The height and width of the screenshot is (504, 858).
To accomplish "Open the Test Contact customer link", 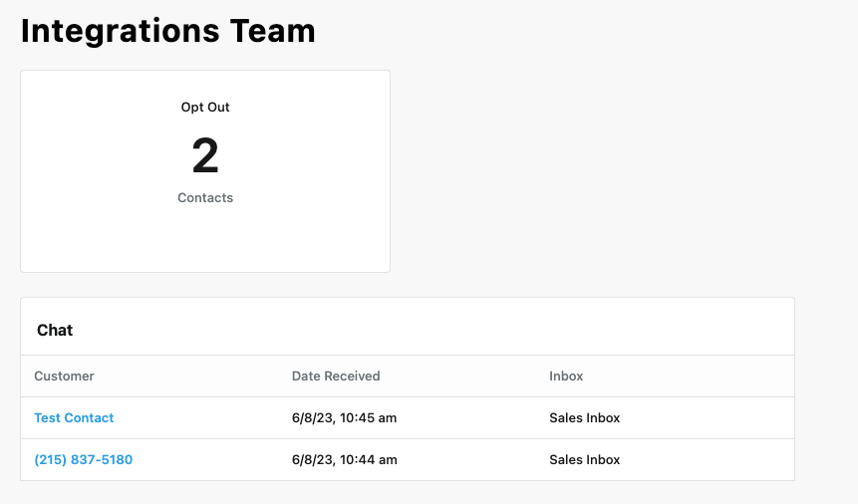I will coord(74,418).
